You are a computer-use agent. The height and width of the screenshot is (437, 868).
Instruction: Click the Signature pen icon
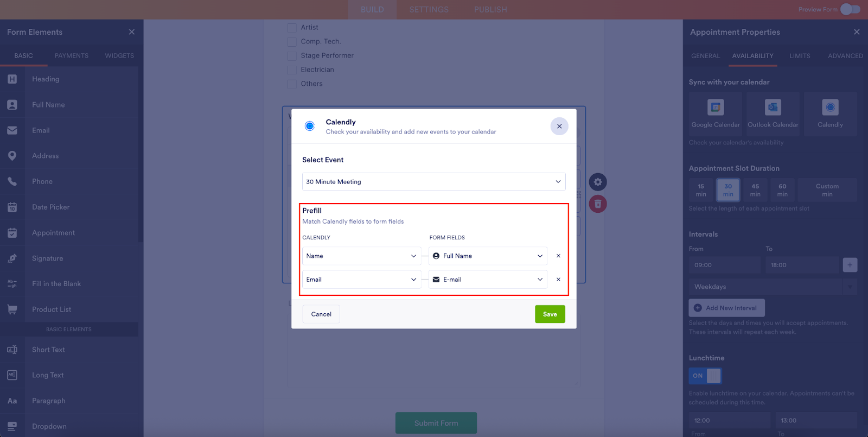(x=12, y=258)
